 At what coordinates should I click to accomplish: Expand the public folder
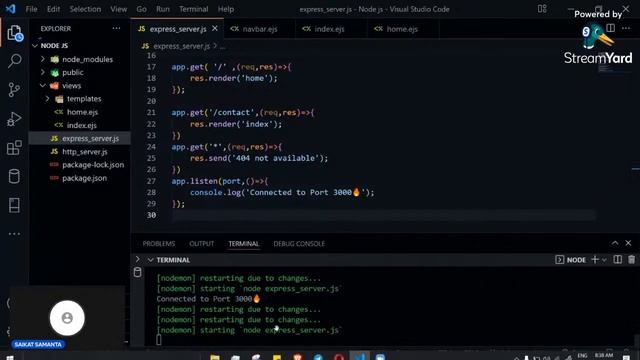43,72
